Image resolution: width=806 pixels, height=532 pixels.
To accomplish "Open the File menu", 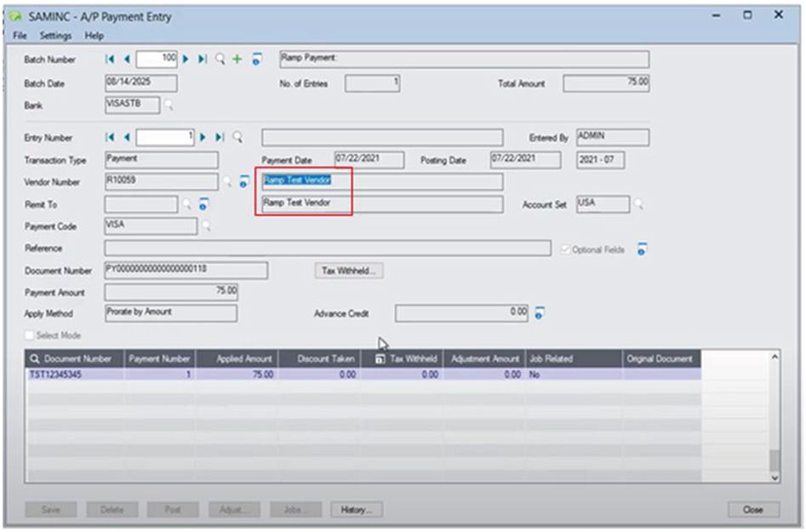I will pos(20,36).
